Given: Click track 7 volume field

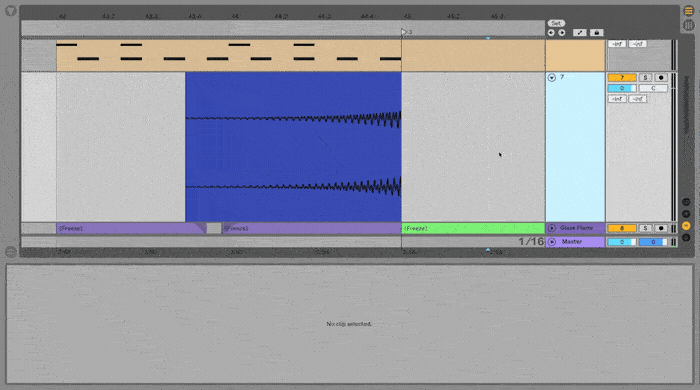Looking at the screenshot, I should pyautogui.click(x=621, y=88).
